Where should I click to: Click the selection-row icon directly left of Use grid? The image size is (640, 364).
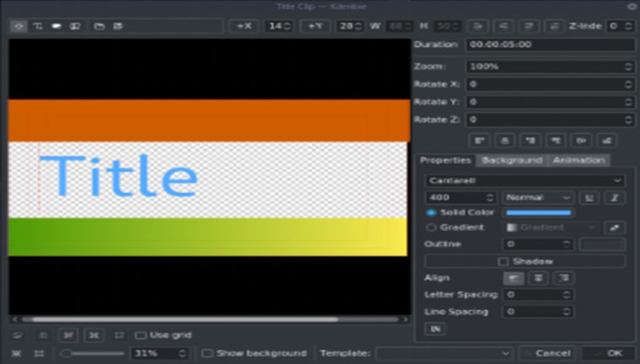[x=119, y=335]
